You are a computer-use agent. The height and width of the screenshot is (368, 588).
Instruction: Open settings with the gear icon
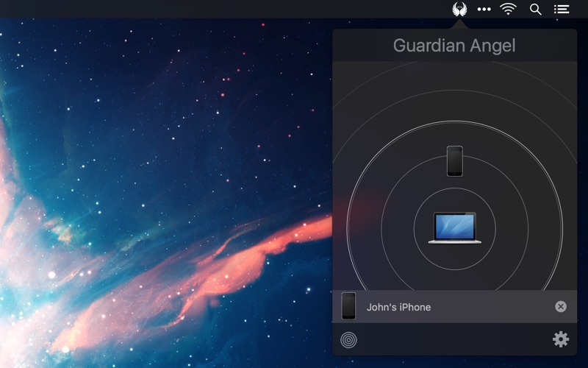pyautogui.click(x=561, y=339)
